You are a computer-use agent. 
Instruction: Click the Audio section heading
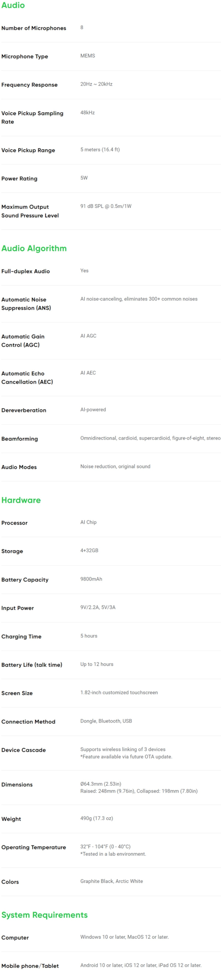click(x=13, y=5)
